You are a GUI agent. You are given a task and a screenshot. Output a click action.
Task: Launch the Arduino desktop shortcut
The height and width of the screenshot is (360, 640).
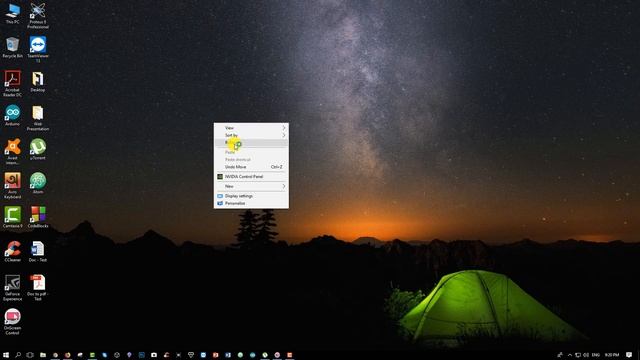[12, 116]
